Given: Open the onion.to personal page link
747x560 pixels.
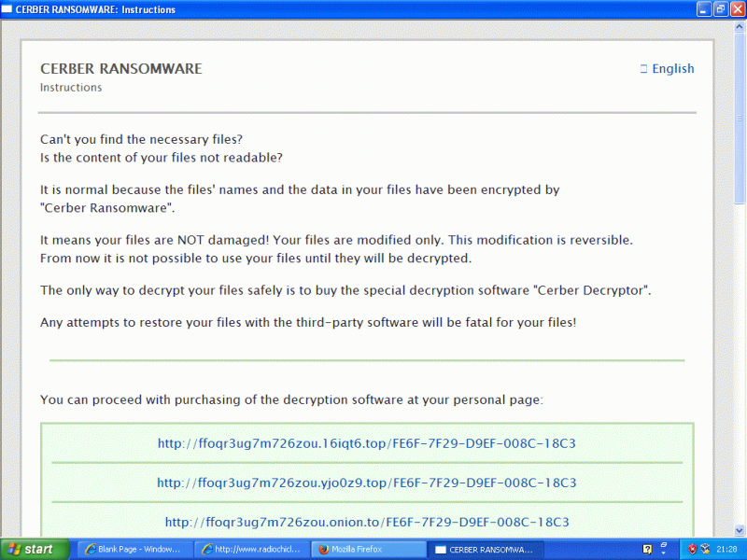Looking at the screenshot, I should tap(367, 523).
